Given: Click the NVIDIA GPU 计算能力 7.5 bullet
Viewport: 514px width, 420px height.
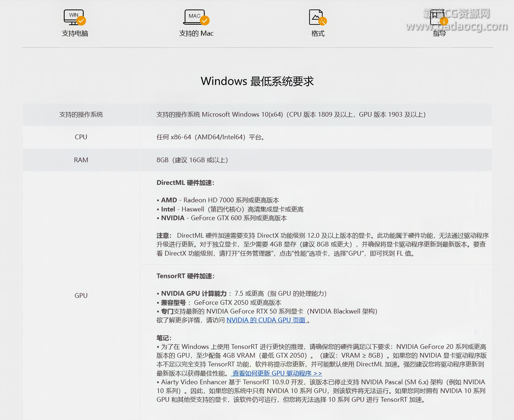Looking at the screenshot, I should 241,294.
